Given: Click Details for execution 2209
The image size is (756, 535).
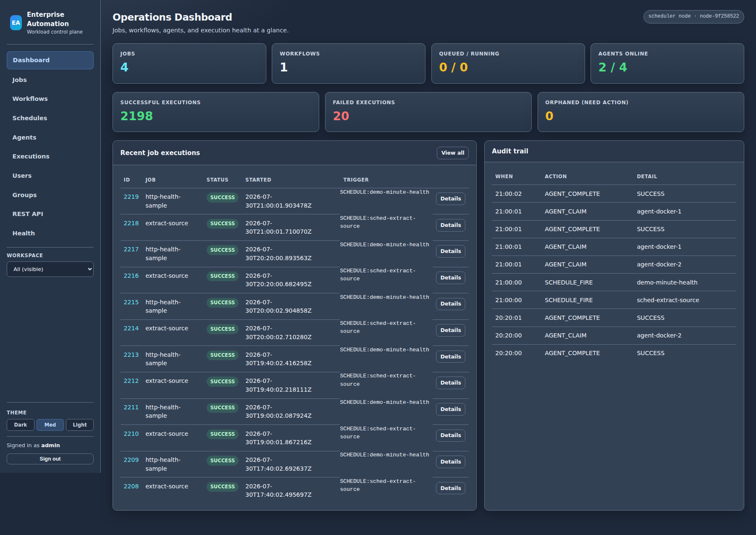Looking at the screenshot, I should tap(451, 462).
